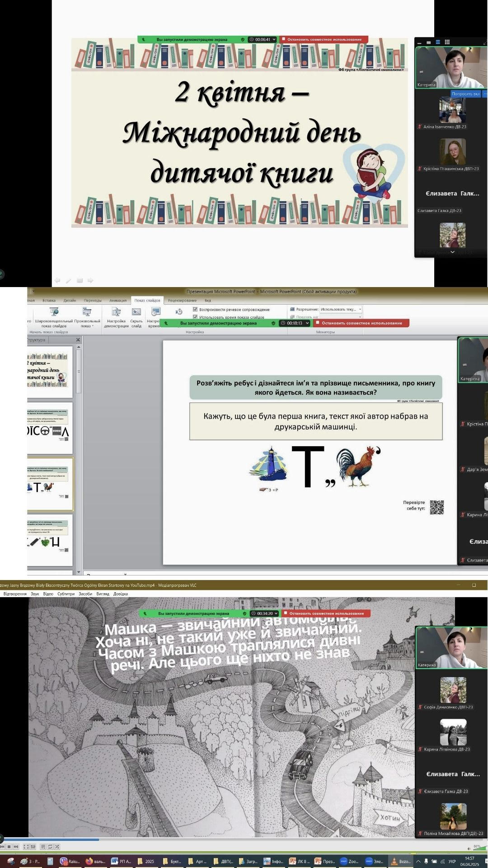Toggle Воспроизвести речевое сопровождение checkbox
The height and width of the screenshot is (868, 488).
click(195, 310)
